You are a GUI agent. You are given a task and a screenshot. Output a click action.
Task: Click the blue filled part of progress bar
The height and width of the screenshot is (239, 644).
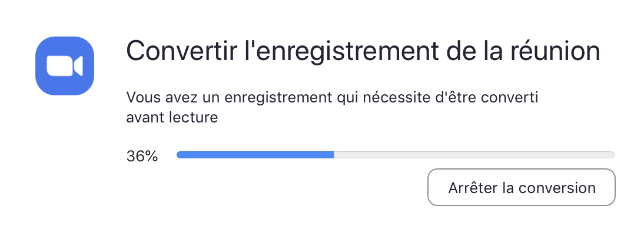(255, 155)
